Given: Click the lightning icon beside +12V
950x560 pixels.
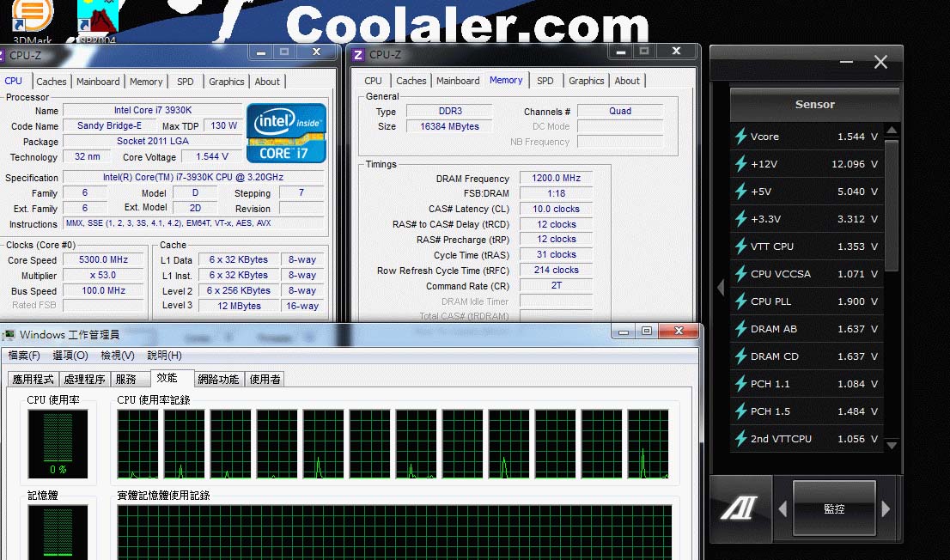Looking at the screenshot, I should 740,164.
